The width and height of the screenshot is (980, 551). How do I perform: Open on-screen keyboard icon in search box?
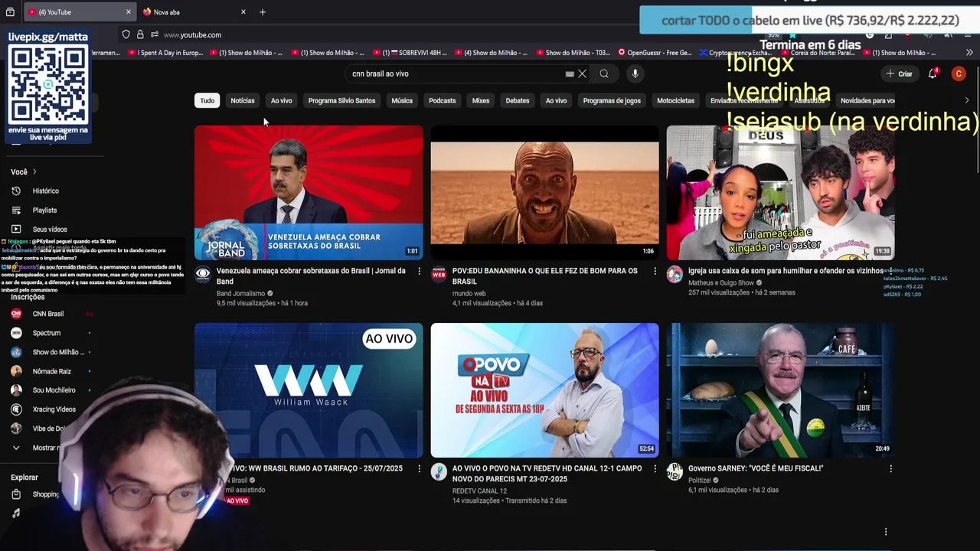click(x=570, y=73)
